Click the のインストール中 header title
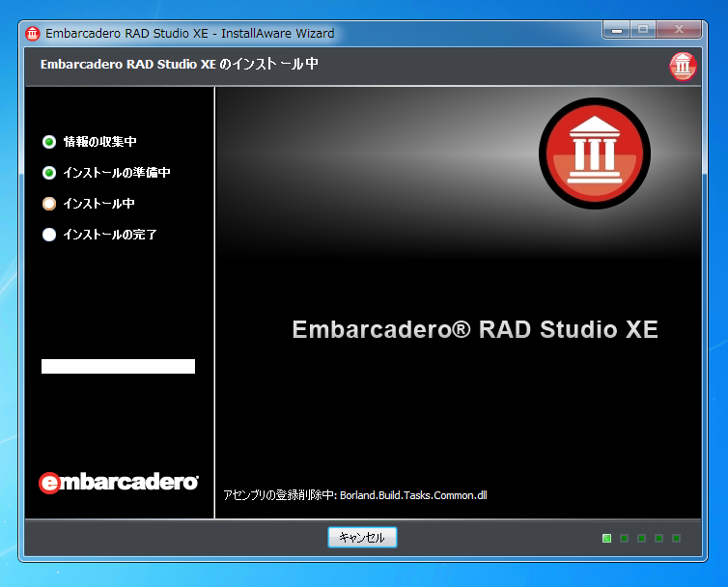The image size is (728, 587). pyautogui.click(x=268, y=64)
